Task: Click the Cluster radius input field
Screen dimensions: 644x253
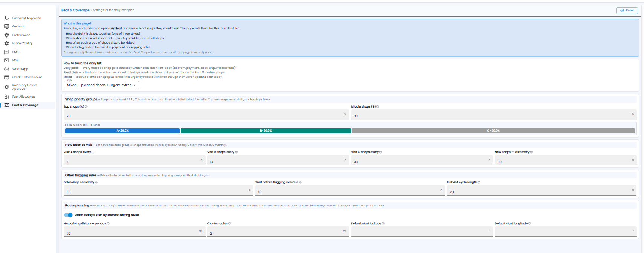Action: pos(278,232)
